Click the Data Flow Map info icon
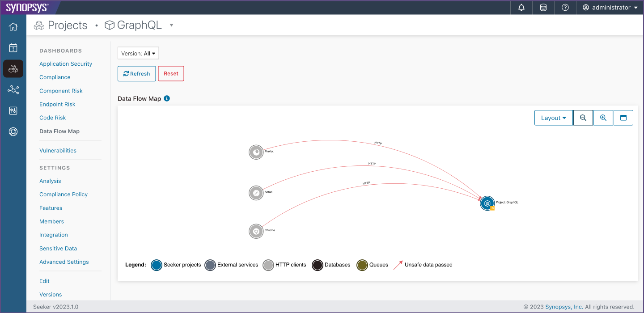This screenshot has height=313, width=644. tap(167, 98)
